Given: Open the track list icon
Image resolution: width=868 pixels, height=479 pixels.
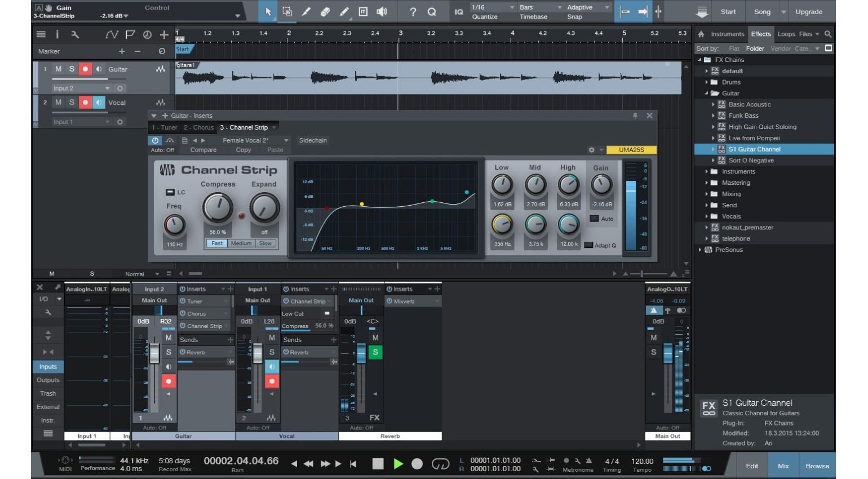Looking at the screenshot, I should [41, 35].
